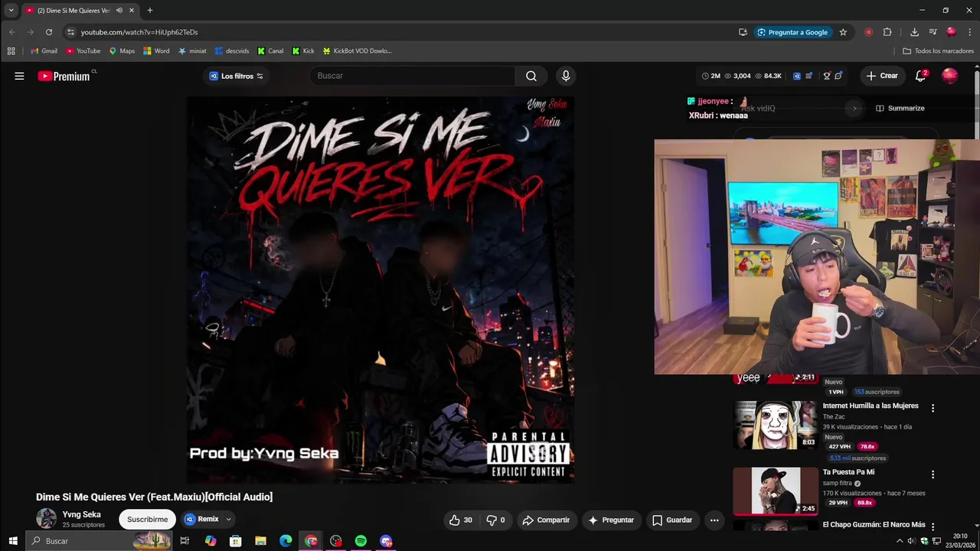980x551 pixels.
Task: Open the YouTube account avatar menu
Action: tap(949, 76)
